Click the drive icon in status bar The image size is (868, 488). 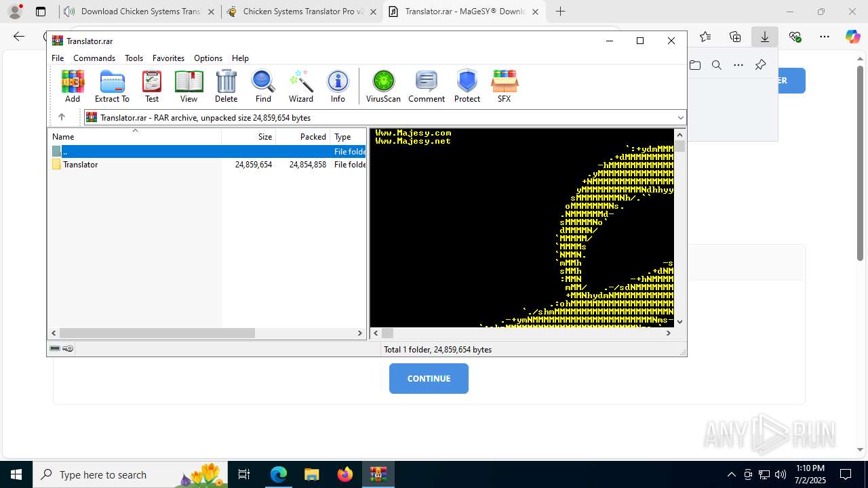(x=55, y=349)
